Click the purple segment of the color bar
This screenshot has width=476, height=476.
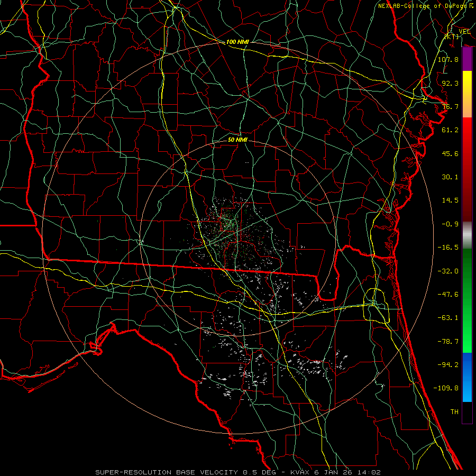point(467,59)
